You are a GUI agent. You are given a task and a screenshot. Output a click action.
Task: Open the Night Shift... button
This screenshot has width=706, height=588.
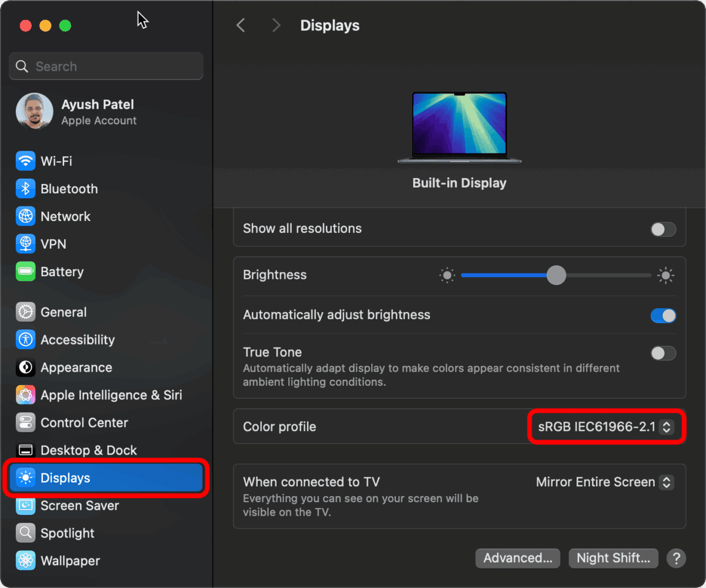click(613, 558)
